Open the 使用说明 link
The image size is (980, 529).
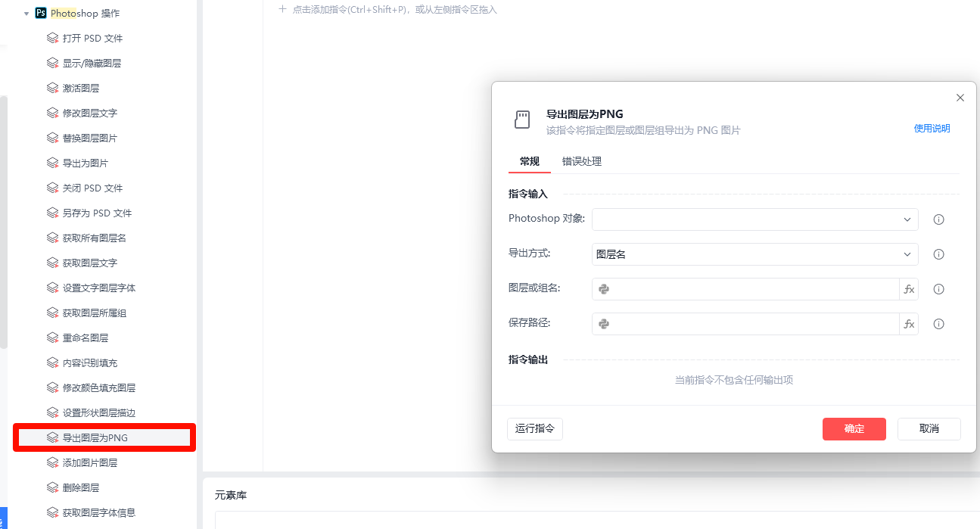pos(932,129)
